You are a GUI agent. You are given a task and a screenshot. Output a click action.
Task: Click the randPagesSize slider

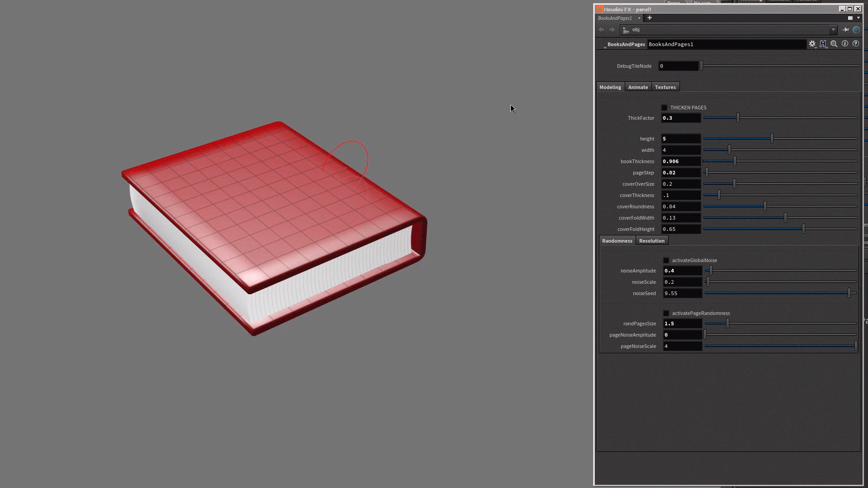[781, 324]
